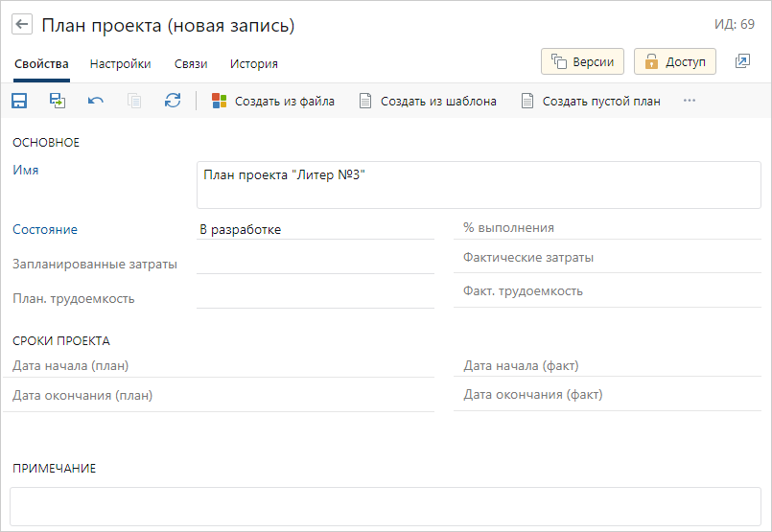Switch to the Настройки tab
The image size is (772, 532).
tap(120, 64)
